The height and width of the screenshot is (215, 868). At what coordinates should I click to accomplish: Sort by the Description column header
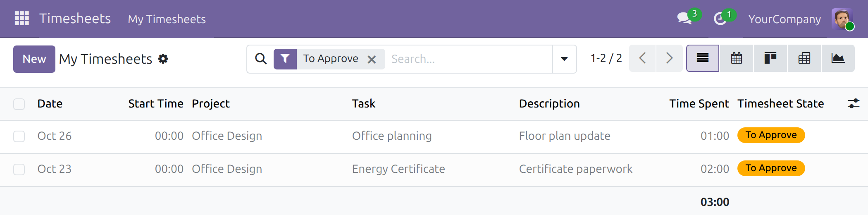tap(549, 103)
